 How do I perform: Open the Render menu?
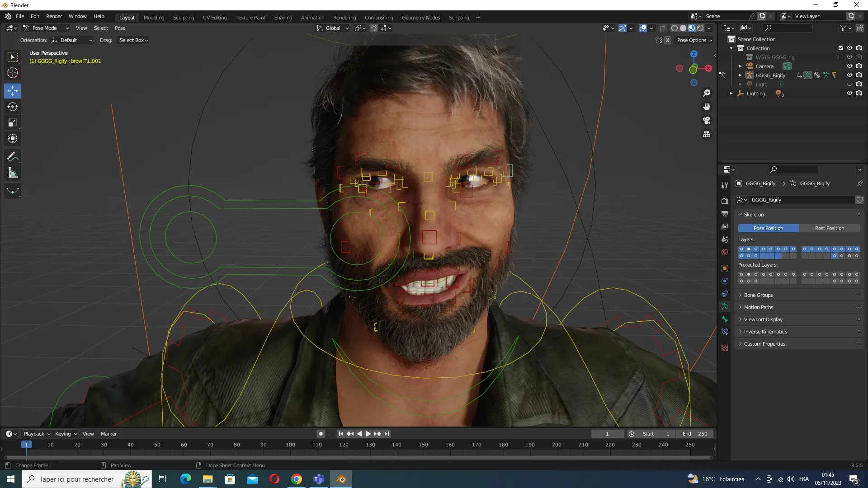(54, 16)
